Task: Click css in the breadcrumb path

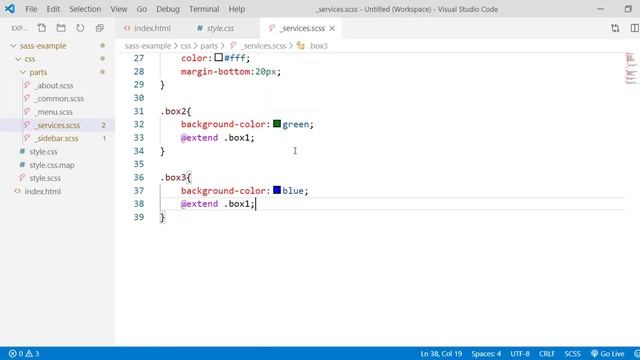Action: point(186,46)
